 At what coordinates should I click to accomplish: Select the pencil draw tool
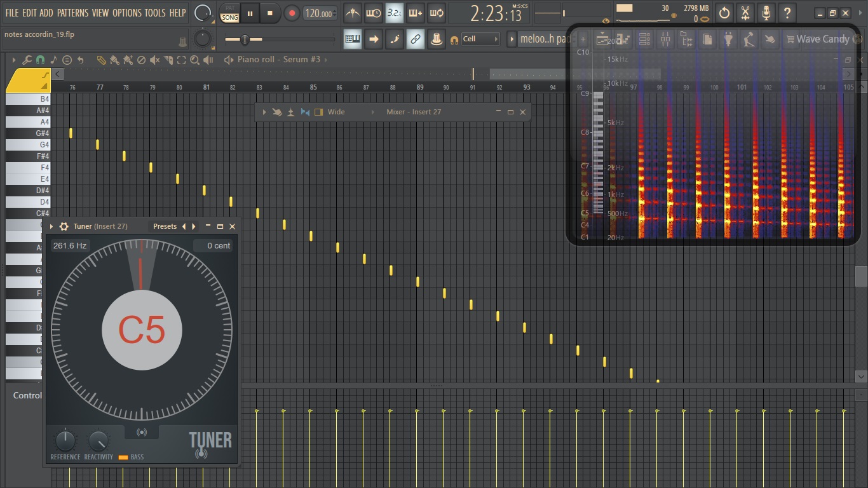click(x=101, y=60)
